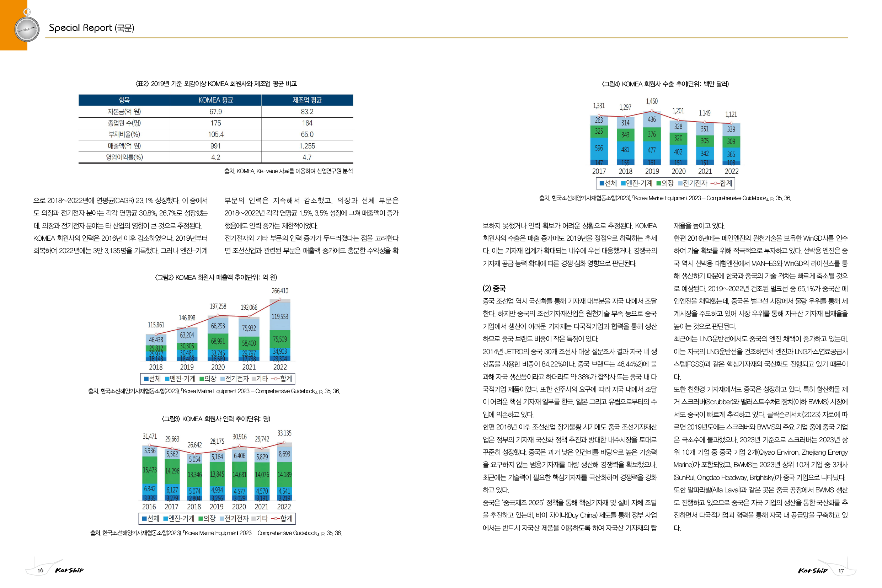Select the '항목' table header cell
882x588 pixels.
[x=124, y=100]
